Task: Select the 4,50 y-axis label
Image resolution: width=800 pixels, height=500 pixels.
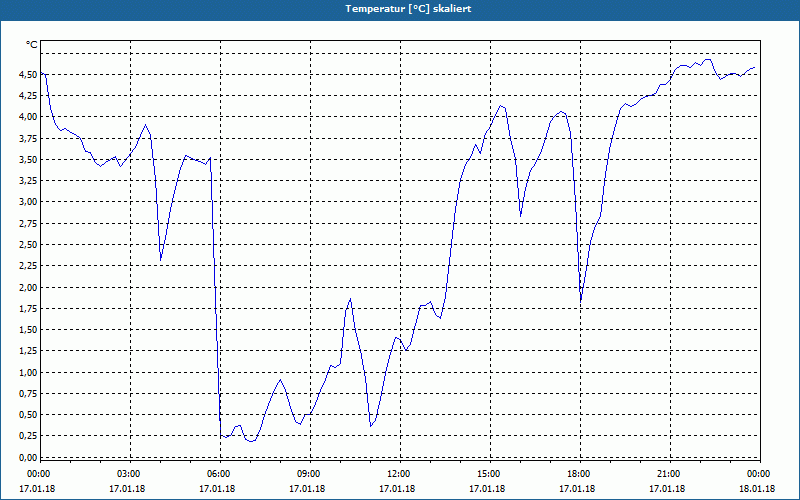Action: click(29, 74)
